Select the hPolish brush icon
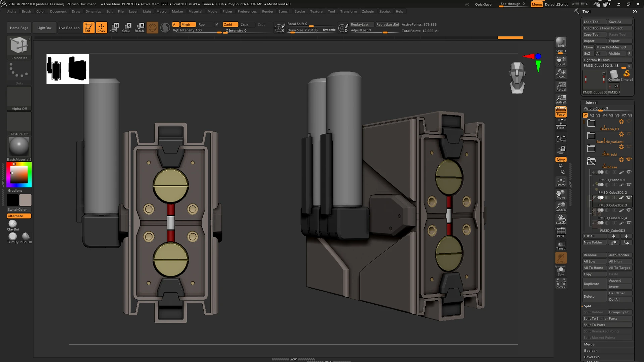The width and height of the screenshot is (644, 362). pyautogui.click(x=26, y=238)
